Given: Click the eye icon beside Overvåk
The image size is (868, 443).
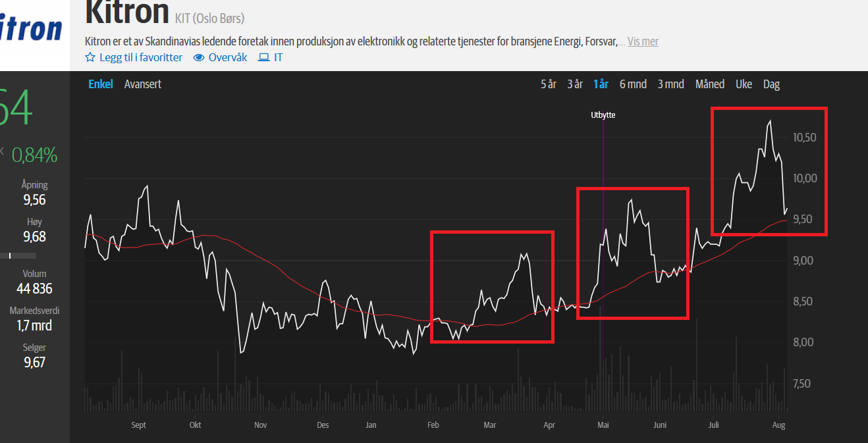Looking at the screenshot, I should (199, 57).
